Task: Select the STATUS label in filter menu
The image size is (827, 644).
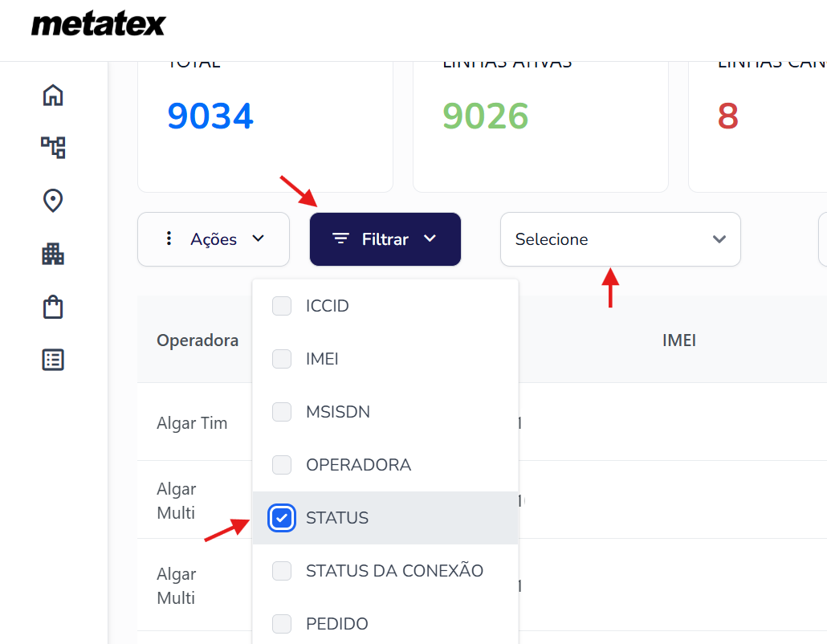Action: pyautogui.click(x=337, y=518)
